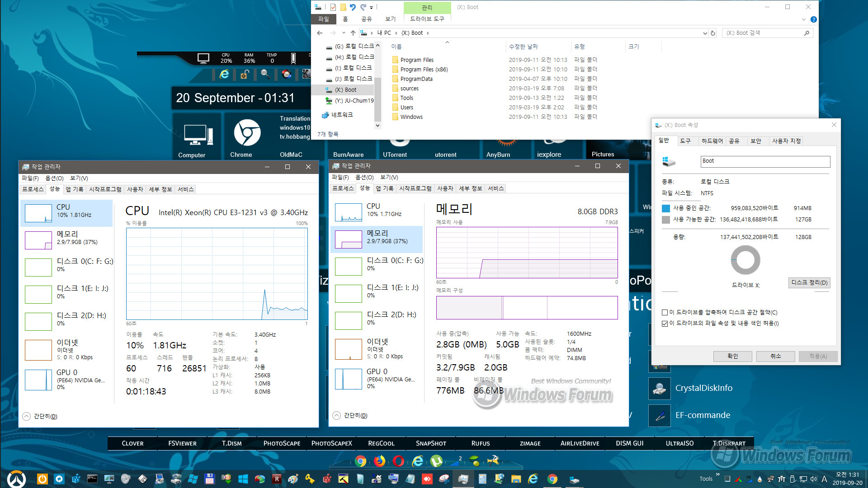Click the 디스크 정리(D) button
Viewport: 868px width, 488px height.
(809, 283)
